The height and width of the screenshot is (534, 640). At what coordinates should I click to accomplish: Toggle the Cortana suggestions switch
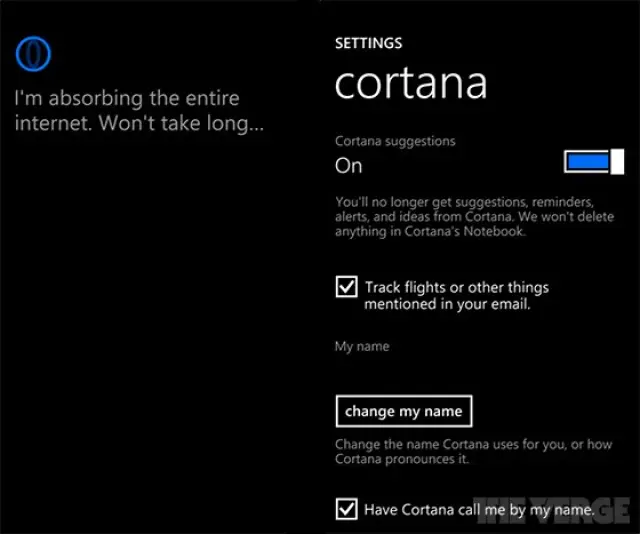click(594, 162)
